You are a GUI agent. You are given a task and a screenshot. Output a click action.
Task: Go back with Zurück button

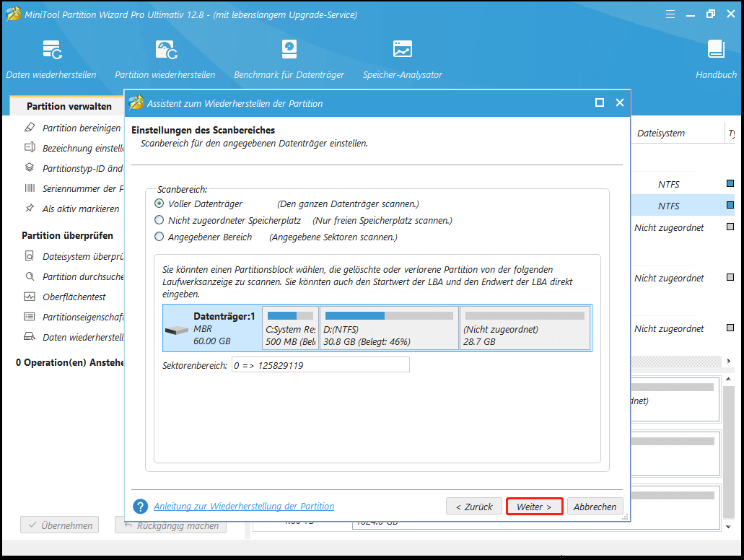coord(474,507)
